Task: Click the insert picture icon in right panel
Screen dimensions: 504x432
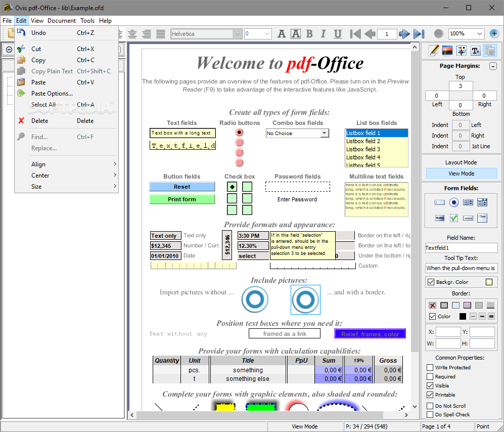Action: 447,50
